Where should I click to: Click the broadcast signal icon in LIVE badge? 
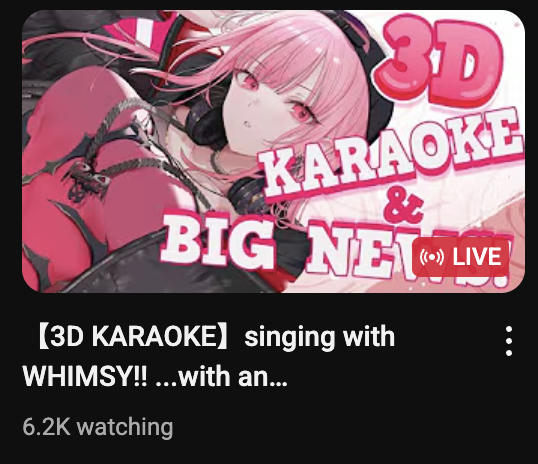click(x=432, y=257)
